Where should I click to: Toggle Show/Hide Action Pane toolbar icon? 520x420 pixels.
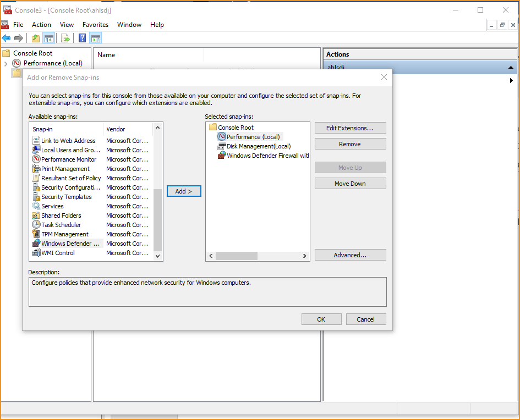pyautogui.click(x=96, y=38)
